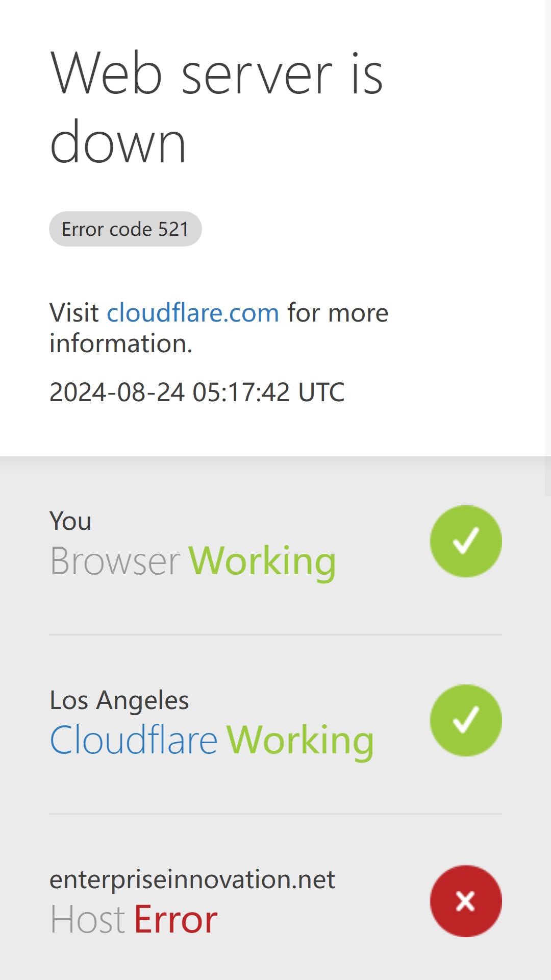Click the enterpriseinnovation.net hostname text
This screenshot has height=980, width=551.
pos(192,879)
